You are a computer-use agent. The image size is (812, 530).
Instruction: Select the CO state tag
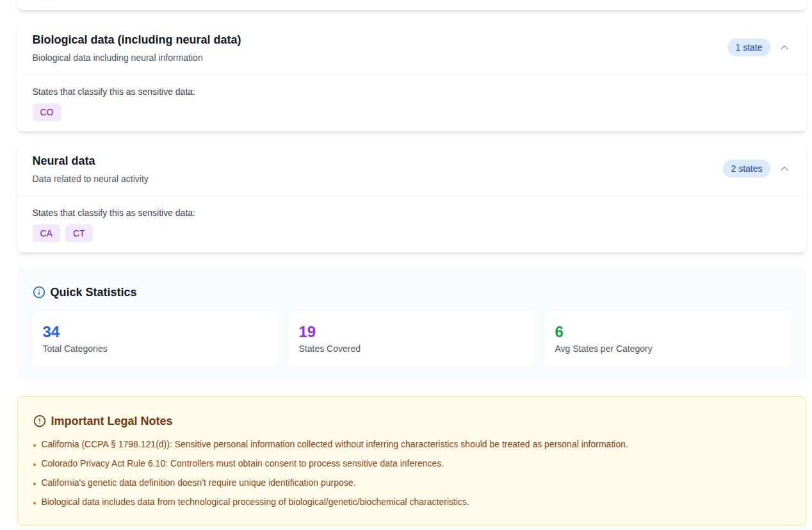tap(47, 112)
